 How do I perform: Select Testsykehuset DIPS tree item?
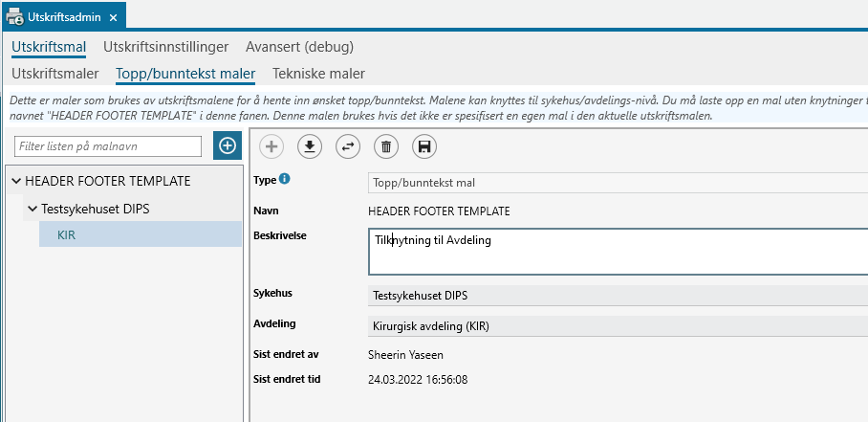click(96, 209)
